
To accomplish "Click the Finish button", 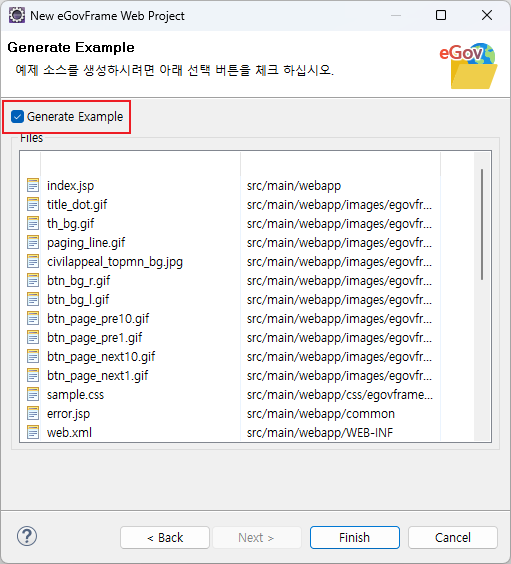I will pyautogui.click(x=355, y=537).
